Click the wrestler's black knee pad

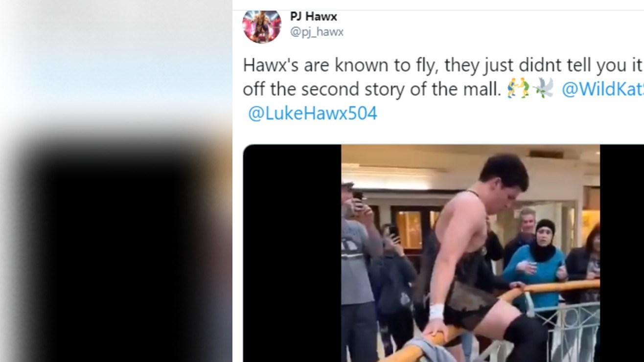pyautogui.click(x=526, y=338)
